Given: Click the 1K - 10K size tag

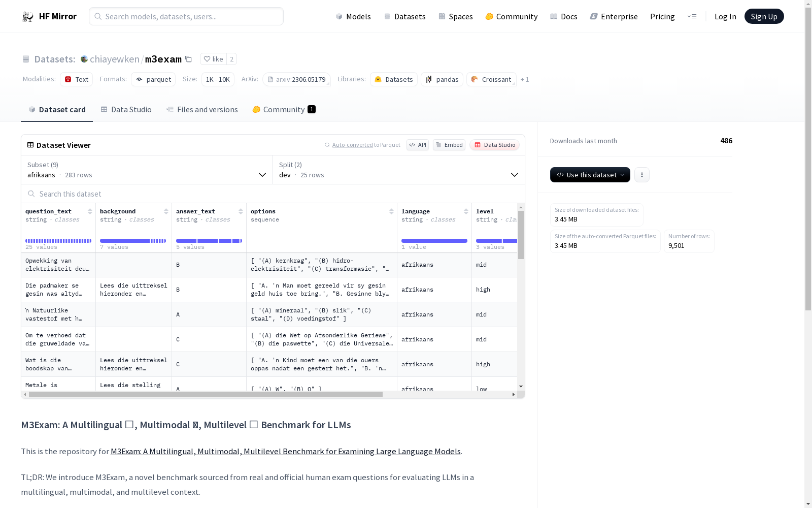Looking at the screenshot, I should [x=218, y=79].
